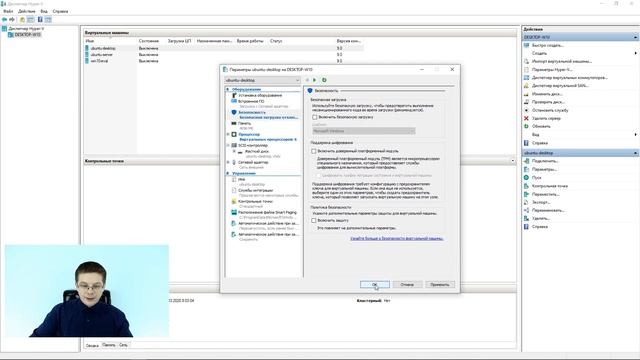Select 'Контрольные точки' in settings tree
Image resolution: width=640 pixels, height=360 pixels.
[255, 201]
